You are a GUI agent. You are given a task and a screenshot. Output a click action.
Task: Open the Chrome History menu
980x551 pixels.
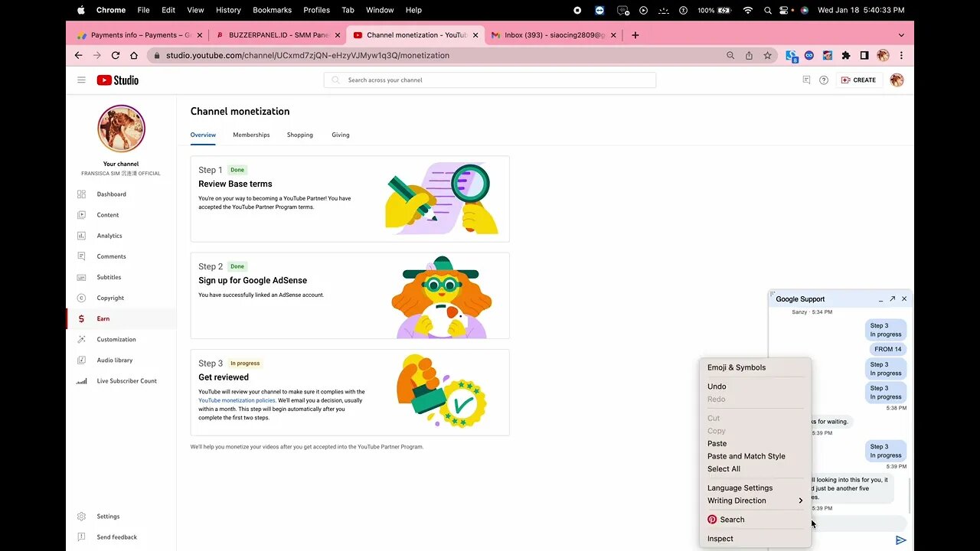coord(228,10)
